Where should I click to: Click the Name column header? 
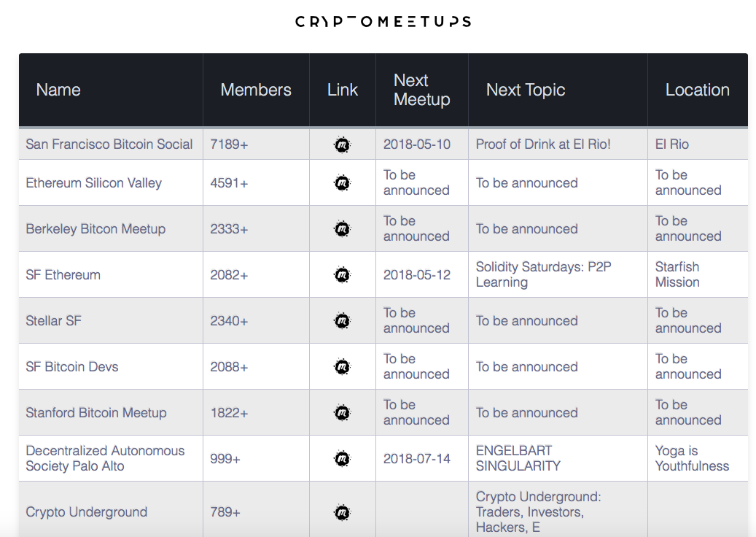point(58,89)
